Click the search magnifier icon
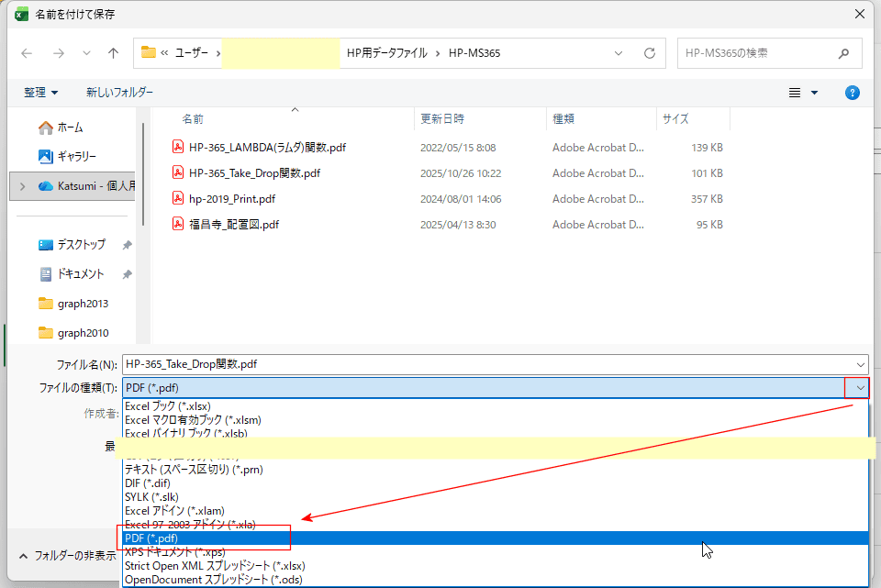 coord(844,53)
